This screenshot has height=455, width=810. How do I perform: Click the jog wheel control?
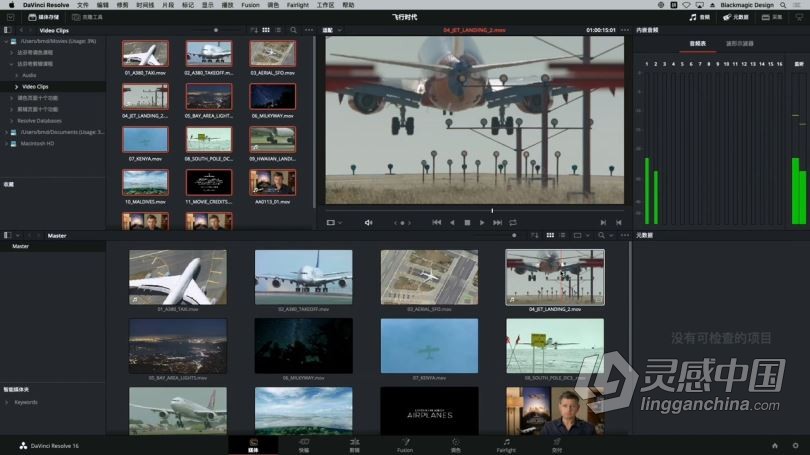point(402,223)
